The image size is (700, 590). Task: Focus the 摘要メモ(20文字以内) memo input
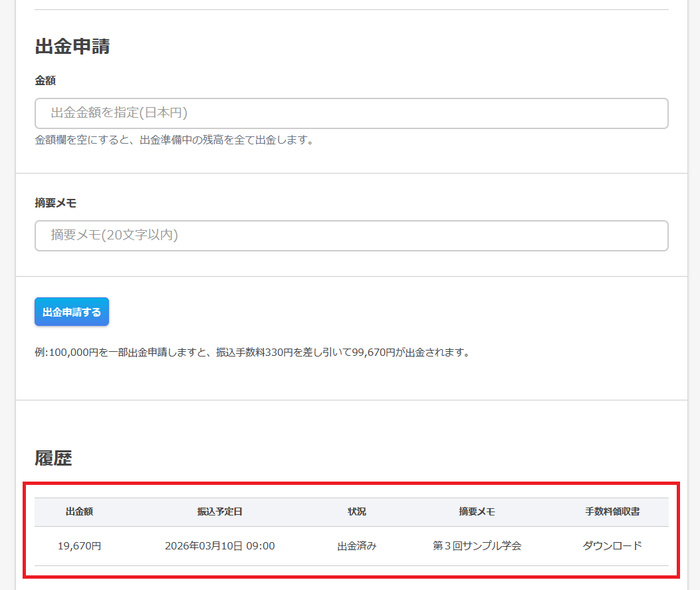(351, 235)
